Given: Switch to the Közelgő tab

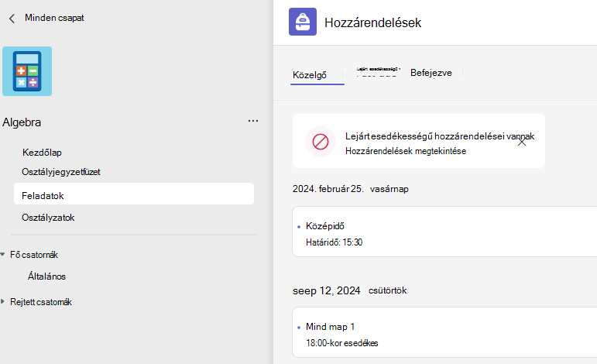Looking at the screenshot, I should [310, 75].
